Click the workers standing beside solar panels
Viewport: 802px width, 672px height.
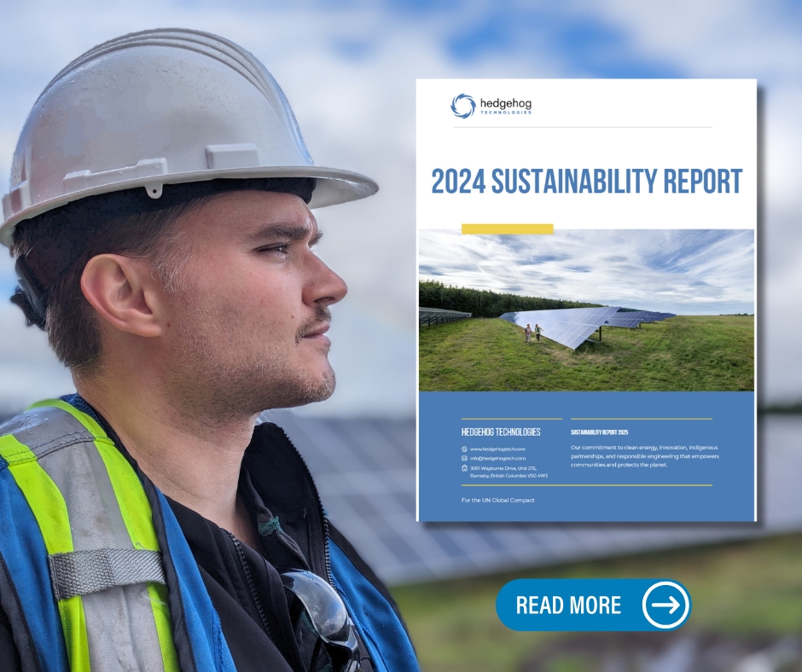(532, 333)
